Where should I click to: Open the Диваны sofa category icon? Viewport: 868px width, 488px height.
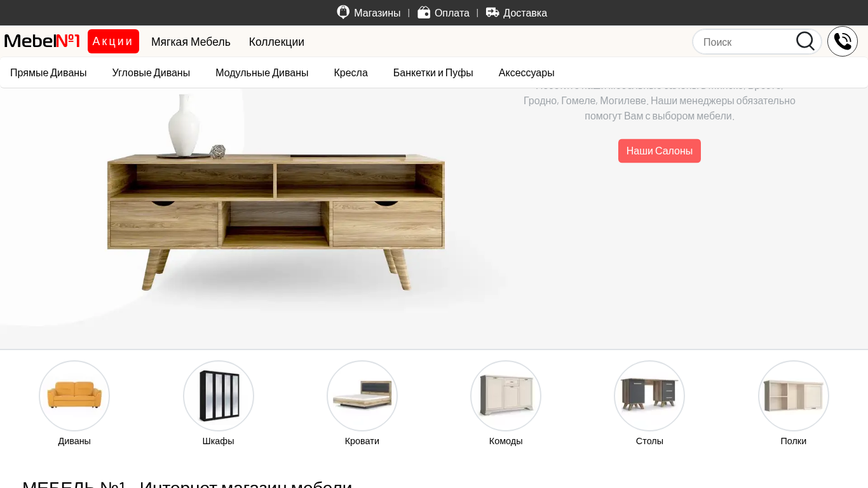[74, 396]
